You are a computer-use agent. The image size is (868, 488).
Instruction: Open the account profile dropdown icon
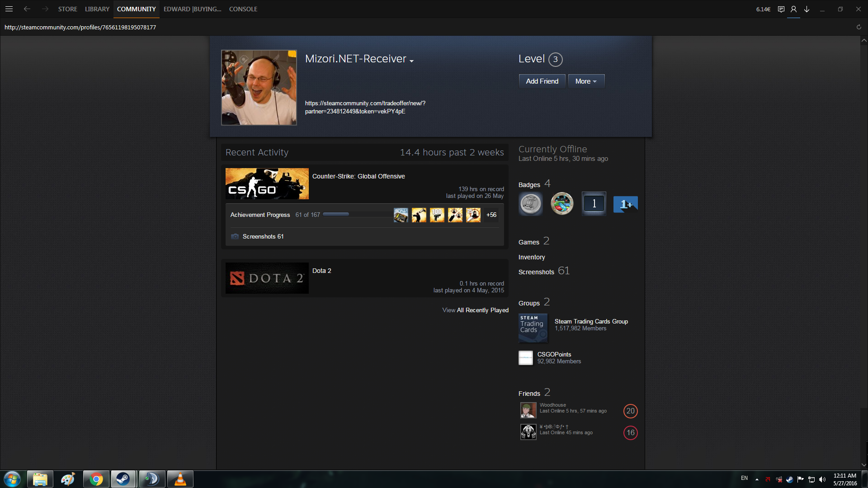pyautogui.click(x=793, y=9)
